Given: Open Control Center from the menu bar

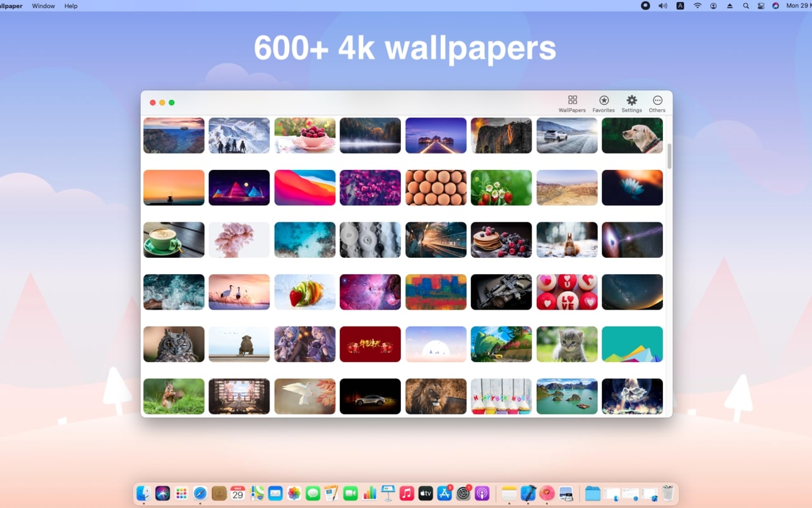Looking at the screenshot, I should 760,6.
